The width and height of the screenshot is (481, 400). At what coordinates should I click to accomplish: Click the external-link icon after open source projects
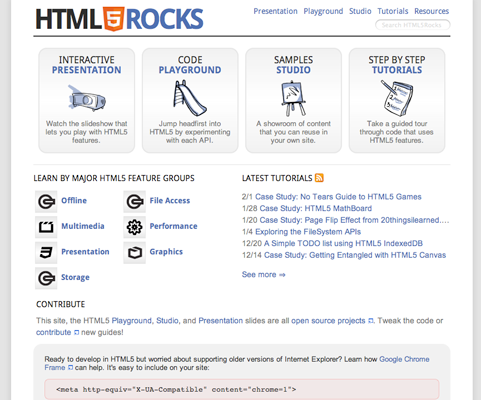tap(371, 321)
